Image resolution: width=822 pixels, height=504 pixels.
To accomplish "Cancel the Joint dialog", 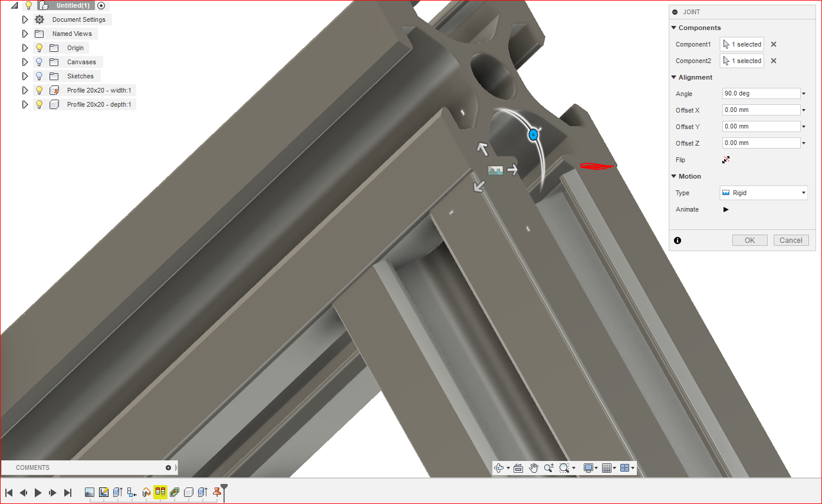I will pyautogui.click(x=791, y=240).
